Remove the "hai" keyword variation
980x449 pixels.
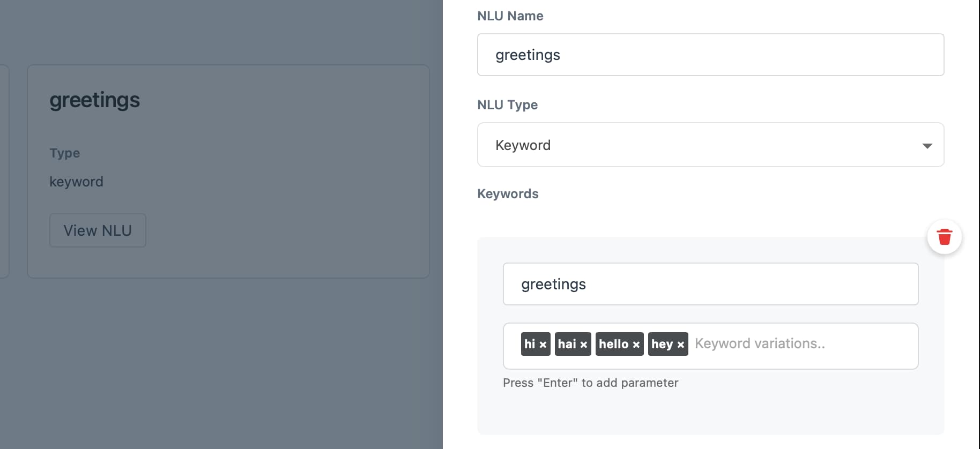tap(584, 345)
